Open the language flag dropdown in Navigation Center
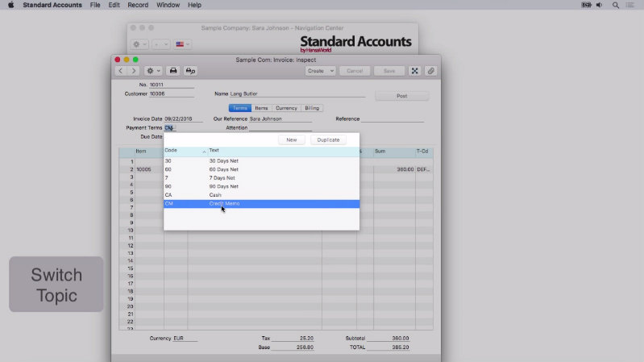This screenshot has width=644, height=362. (182, 44)
